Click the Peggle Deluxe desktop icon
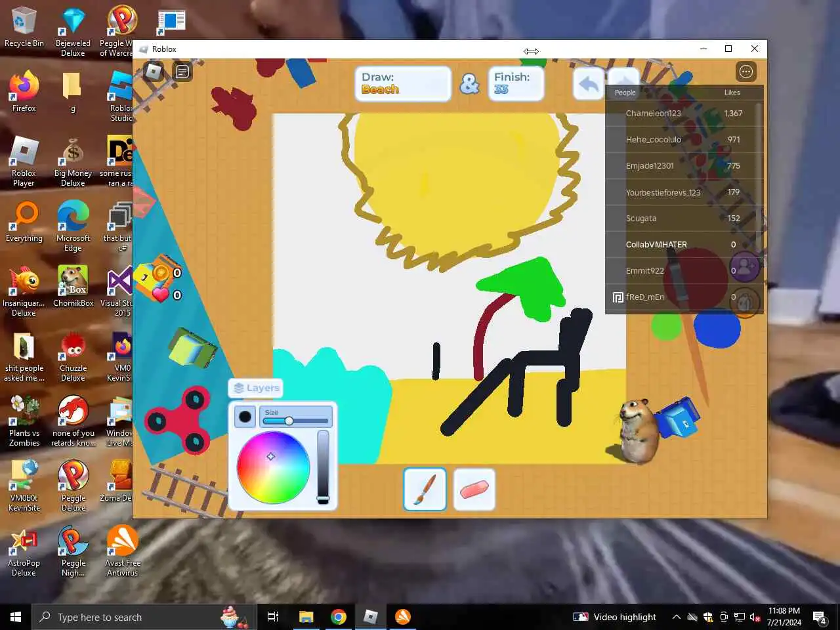The height and width of the screenshot is (630, 840). tap(73, 486)
